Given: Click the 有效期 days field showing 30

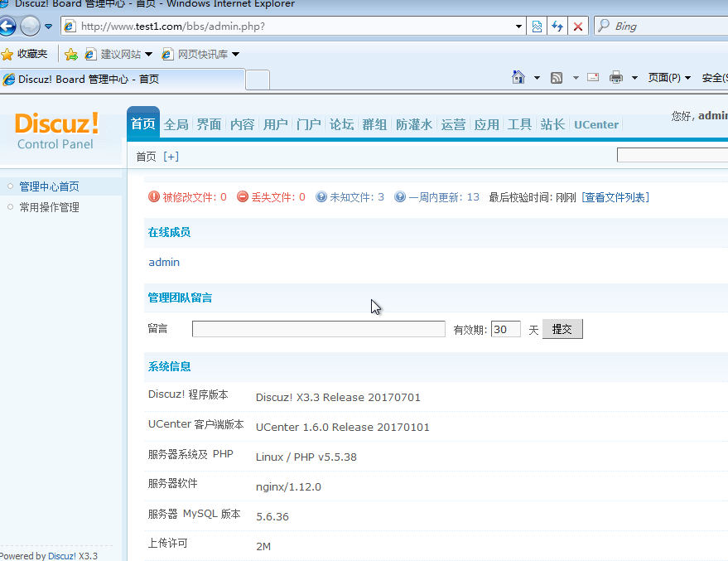Looking at the screenshot, I should (x=505, y=329).
